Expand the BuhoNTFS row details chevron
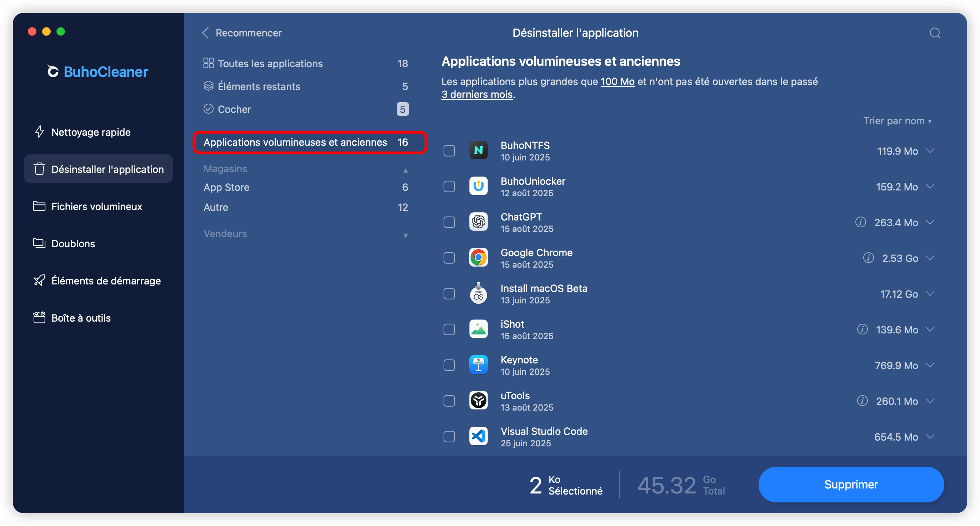This screenshot has height=526, width=980. (930, 151)
